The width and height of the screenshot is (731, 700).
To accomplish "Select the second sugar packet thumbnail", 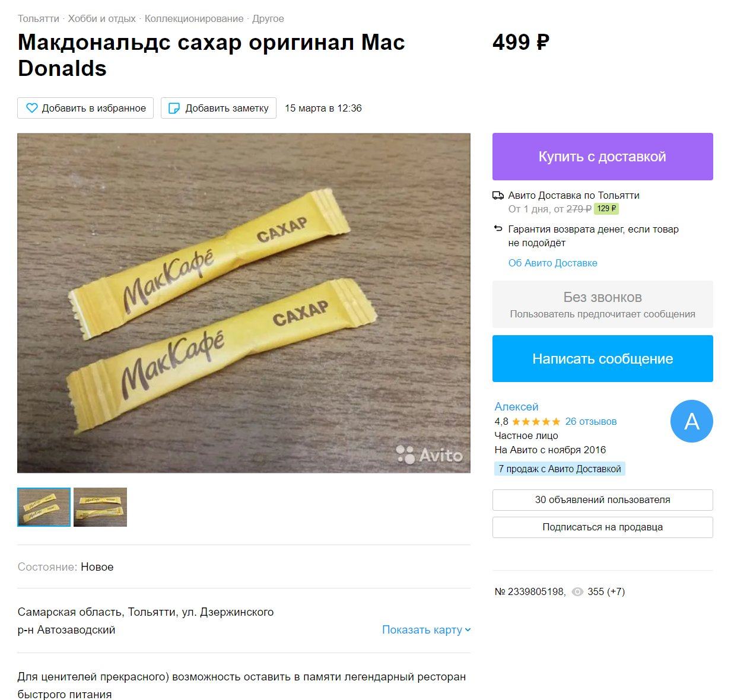I will point(100,507).
